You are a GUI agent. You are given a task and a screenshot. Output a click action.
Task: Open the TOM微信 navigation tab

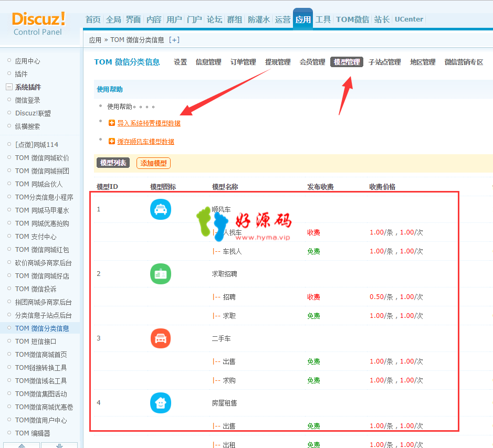pos(352,19)
